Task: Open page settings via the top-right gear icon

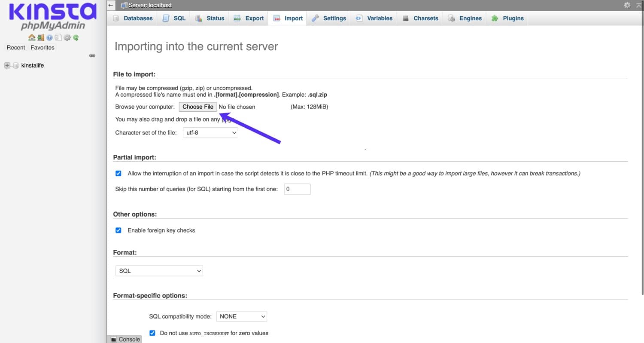Action: [x=627, y=5]
